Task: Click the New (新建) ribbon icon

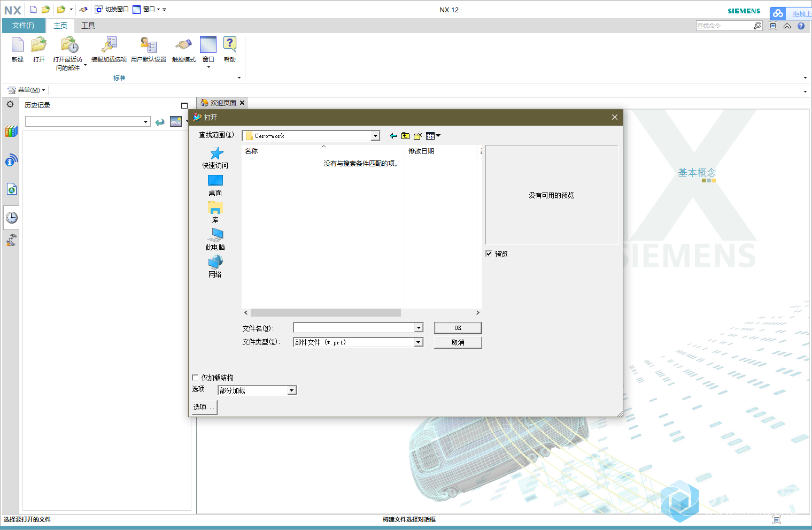Action: pyautogui.click(x=18, y=50)
